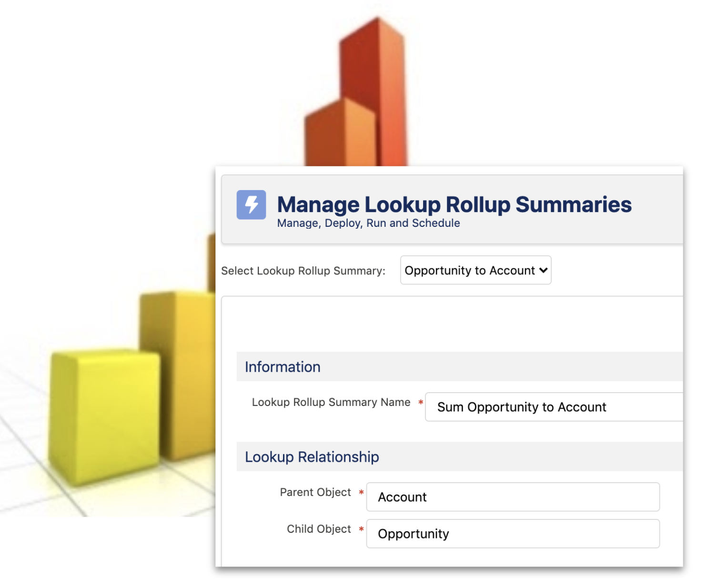Click the required asterisk beside Parent Object
This screenshot has width=708, height=588.
(x=361, y=492)
